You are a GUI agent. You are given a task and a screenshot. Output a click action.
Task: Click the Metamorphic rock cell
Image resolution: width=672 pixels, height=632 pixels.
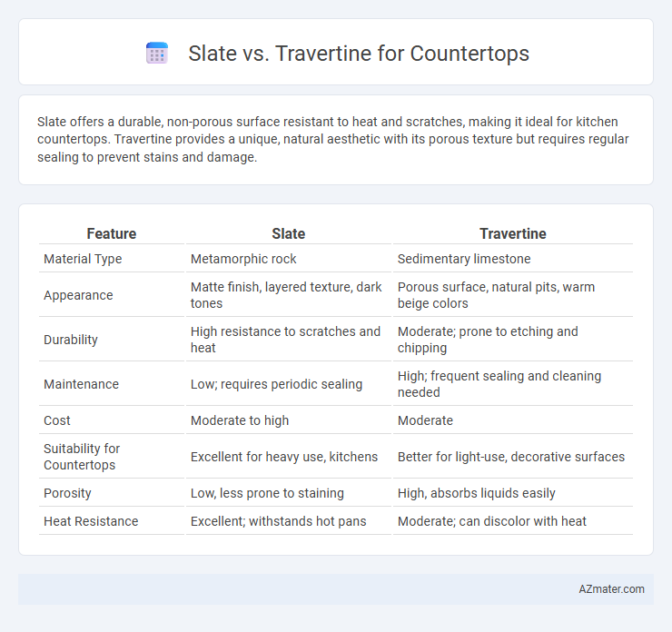click(x=243, y=259)
